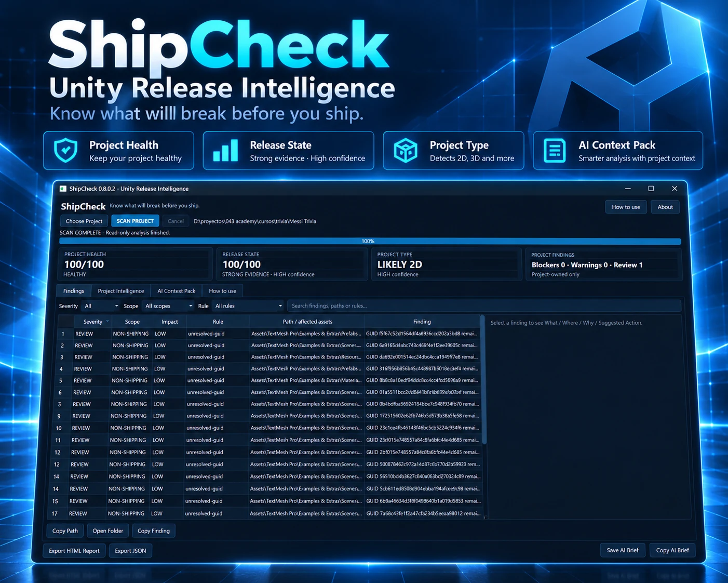Click the greyed Cancel button
The image size is (728, 583).
[x=176, y=221]
